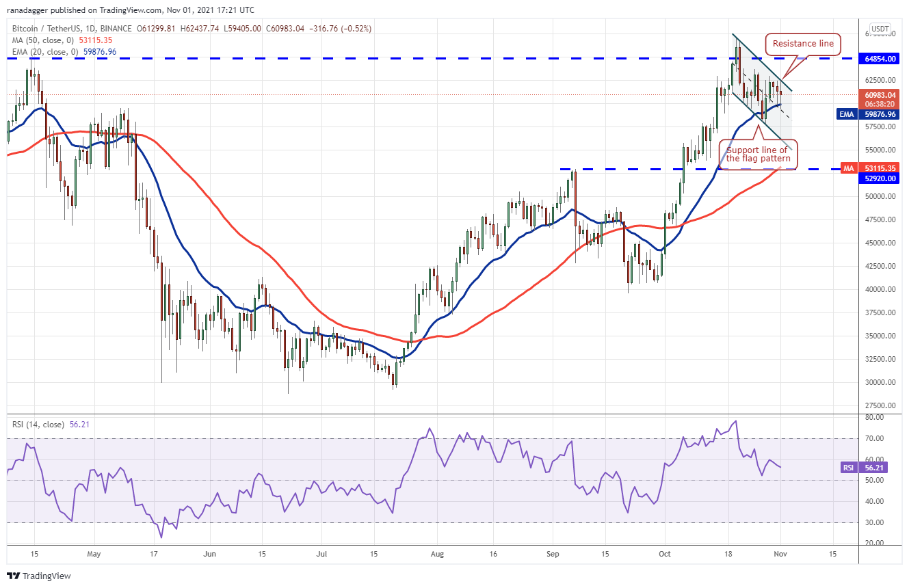
Task: Click the 20.00 RSI scale label
Action: [873, 543]
